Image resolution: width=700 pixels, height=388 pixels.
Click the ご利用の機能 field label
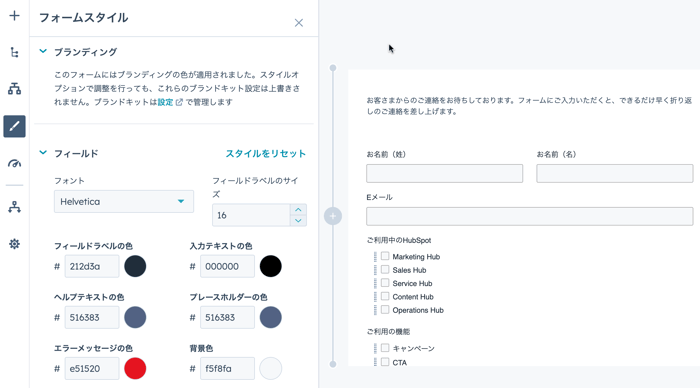388,332
